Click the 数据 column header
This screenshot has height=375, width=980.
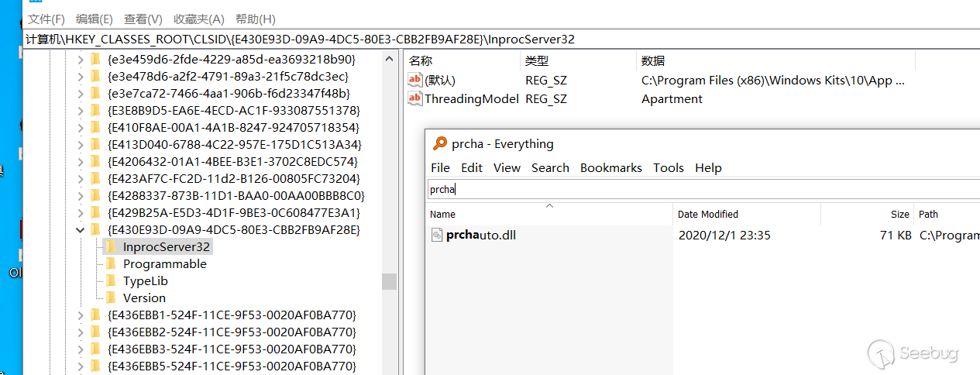click(775, 60)
